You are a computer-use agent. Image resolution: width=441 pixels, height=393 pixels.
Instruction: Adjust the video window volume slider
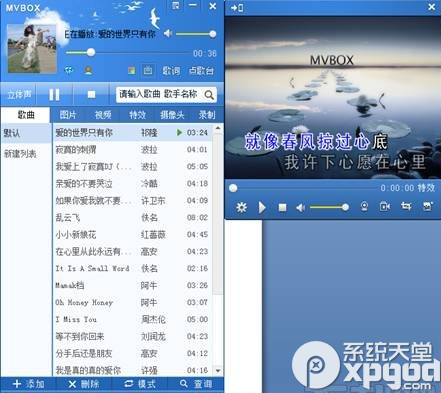330,207
